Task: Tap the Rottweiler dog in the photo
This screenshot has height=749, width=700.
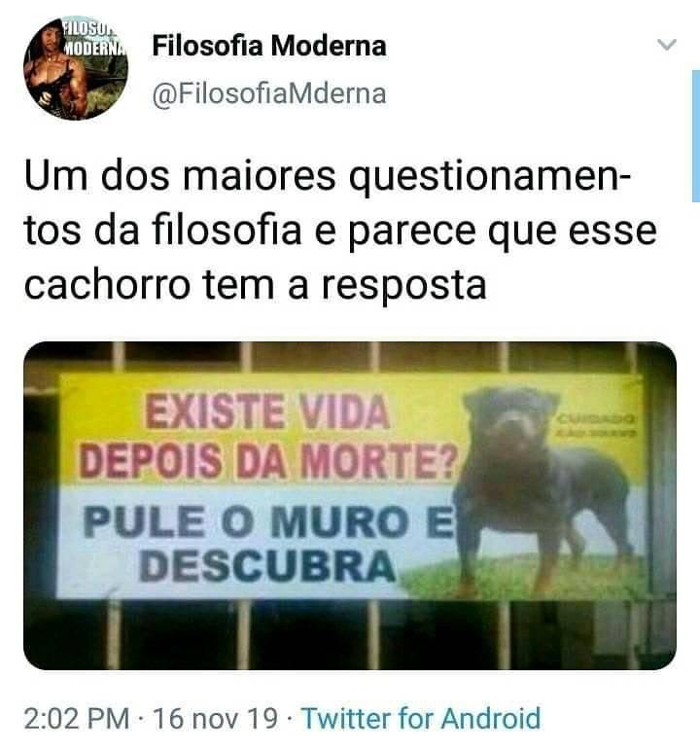Action: [542, 489]
